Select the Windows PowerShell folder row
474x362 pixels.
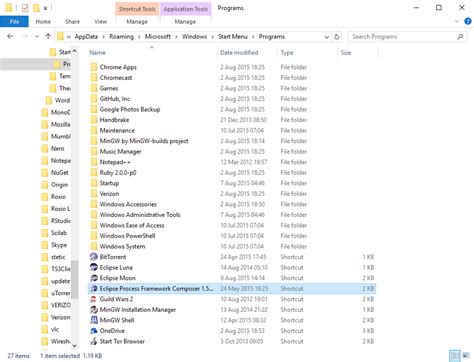pyautogui.click(x=232, y=236)
